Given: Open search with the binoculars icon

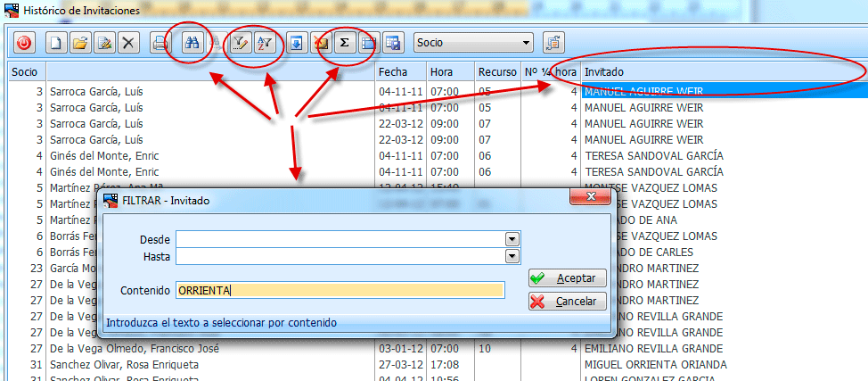Looking at the screenshot, I should click(x=190, y=42).
